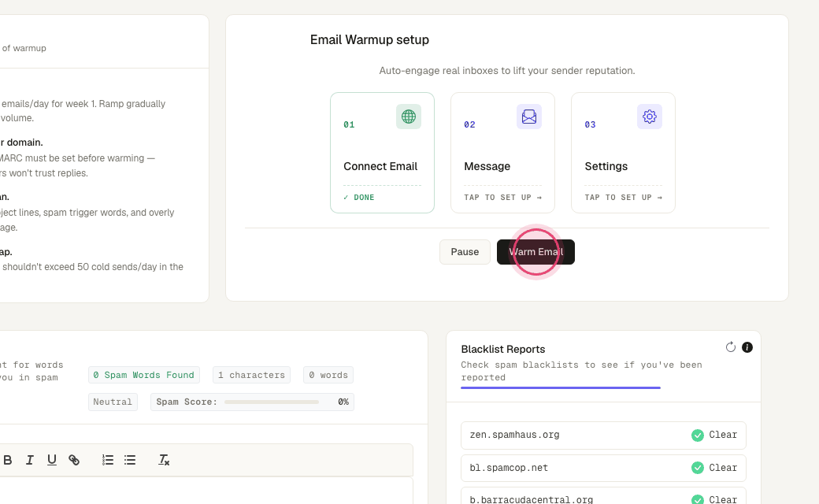Toggle bold formatting in editor
This screenshot has height=504, width=819.
7,460
